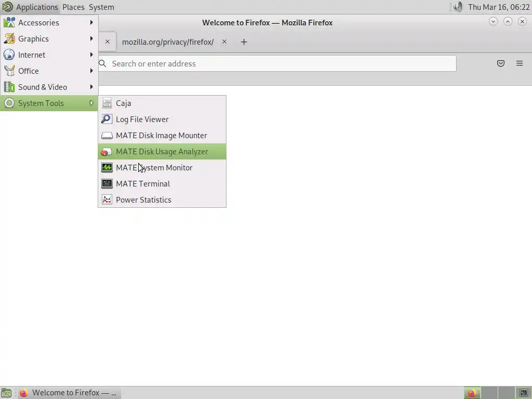
Task: Expand the Accessories submenu arrow
Action: coord(91,22)
